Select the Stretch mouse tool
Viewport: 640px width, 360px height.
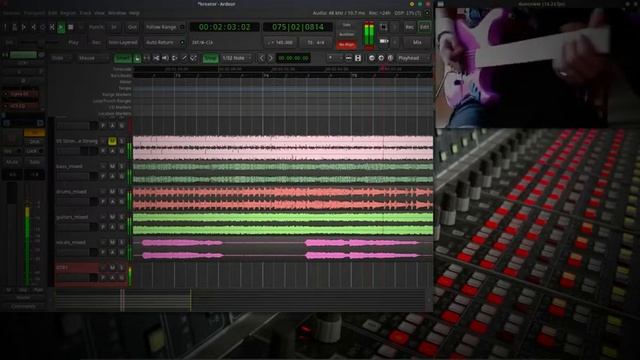click(175, 58)
